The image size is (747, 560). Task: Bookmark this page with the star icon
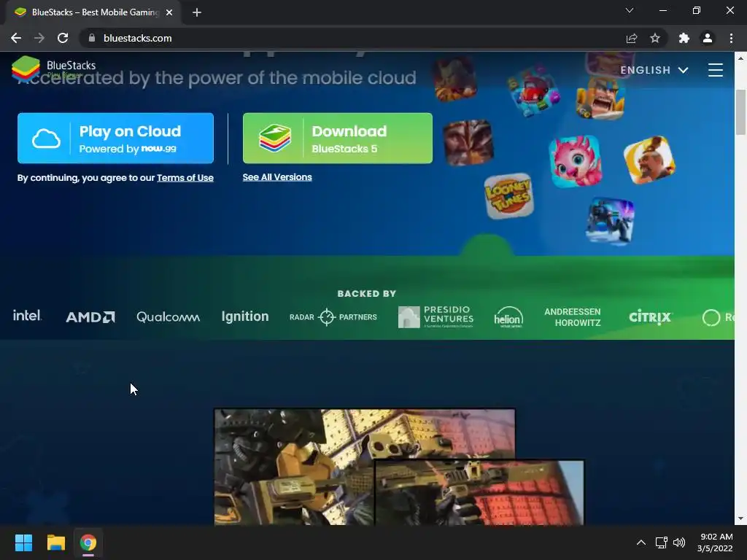tap(655, 38)
